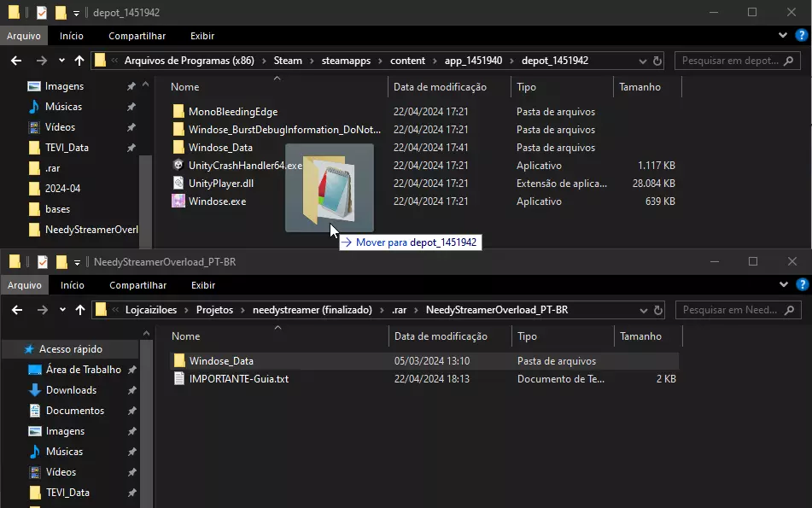This screenshot has width=812, height=508.
Task: Click steamapps in address path
Action: click(x=346, y=61)
